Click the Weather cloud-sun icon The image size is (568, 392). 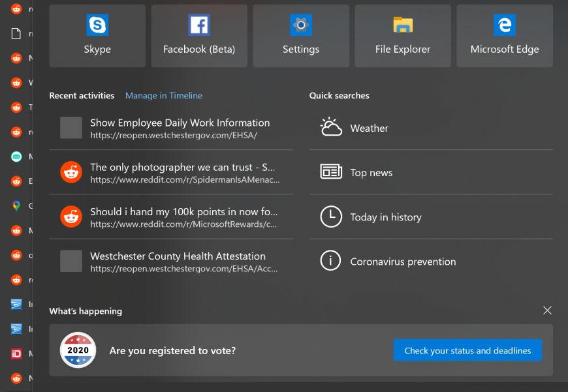(x=331, y=127)
